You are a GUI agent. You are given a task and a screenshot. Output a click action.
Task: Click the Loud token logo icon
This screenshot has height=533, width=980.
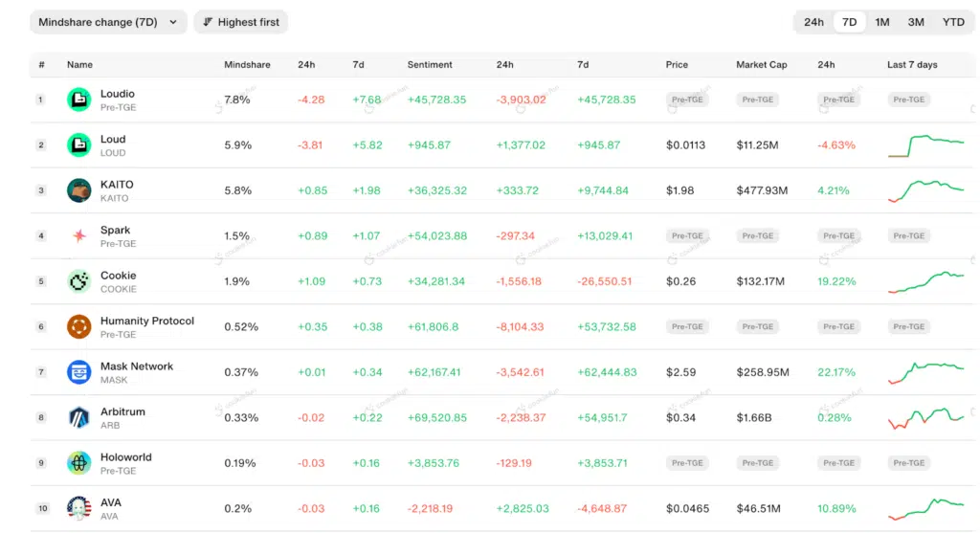point(78,144)
